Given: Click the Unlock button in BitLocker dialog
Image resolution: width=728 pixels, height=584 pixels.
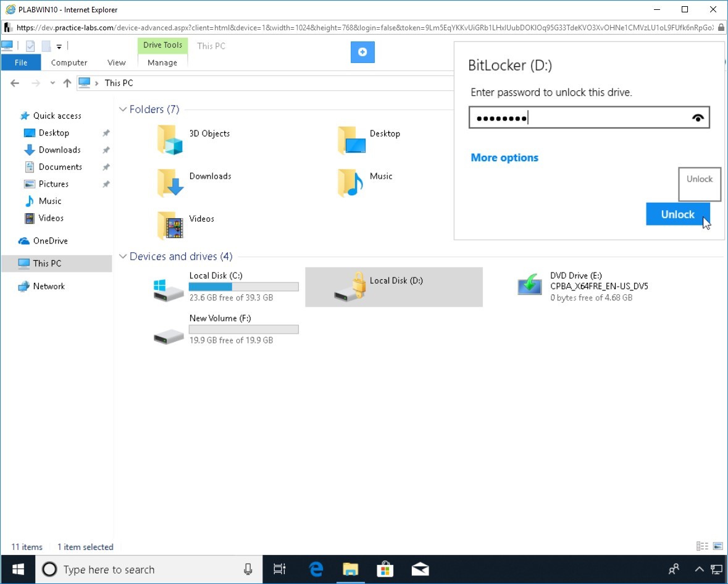Looking at the screenshot, I should 678,214.
